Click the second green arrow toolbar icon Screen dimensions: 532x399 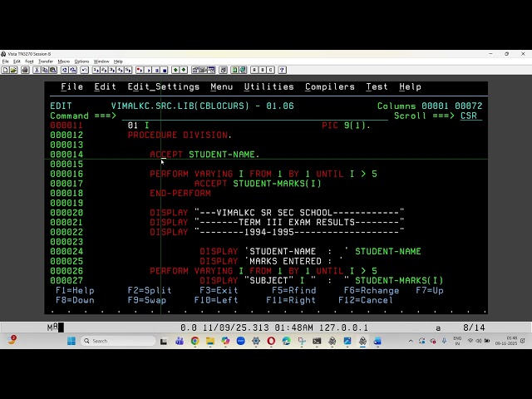(184, 70)
